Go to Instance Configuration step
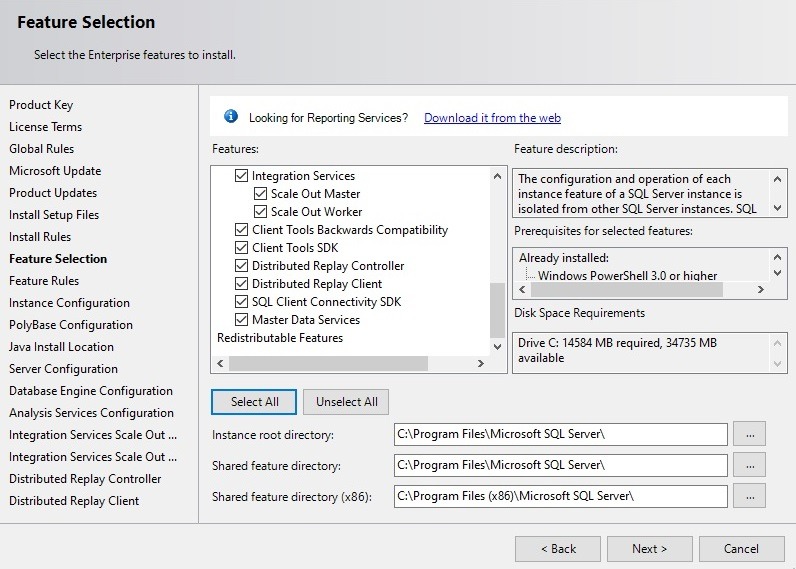The width and height of the screenshot is (796, 569). (69, 303)
